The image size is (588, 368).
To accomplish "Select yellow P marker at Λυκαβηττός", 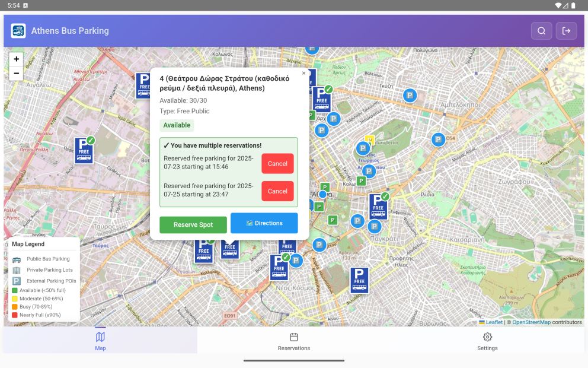I will (370, 139).
